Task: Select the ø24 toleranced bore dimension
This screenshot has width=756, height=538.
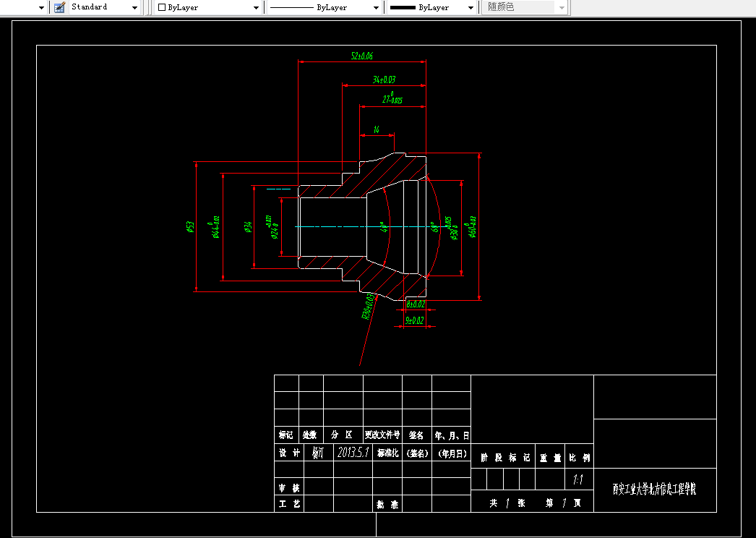Action: [272, 227]
